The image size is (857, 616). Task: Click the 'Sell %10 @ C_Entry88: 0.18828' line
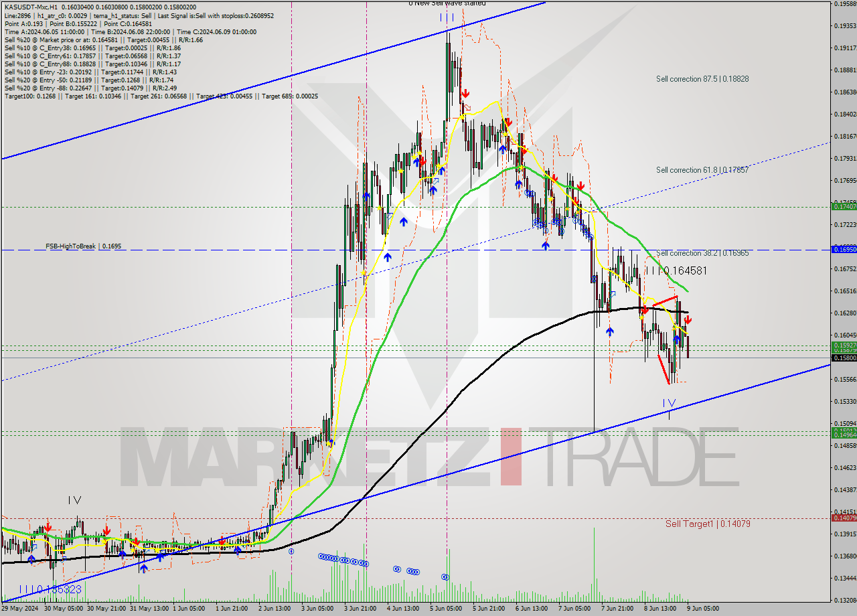[x=92, y=64]
